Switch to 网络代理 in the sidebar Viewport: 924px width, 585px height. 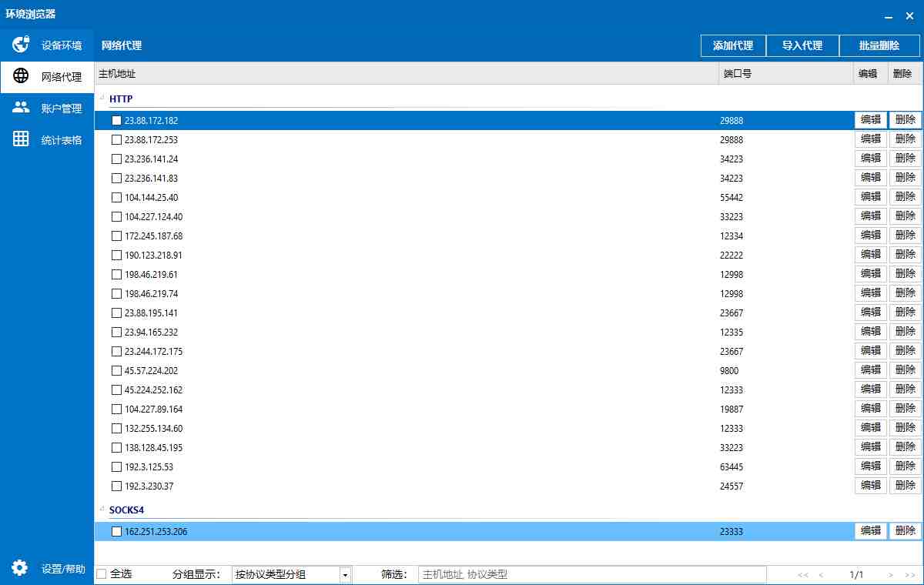(46, 77)
